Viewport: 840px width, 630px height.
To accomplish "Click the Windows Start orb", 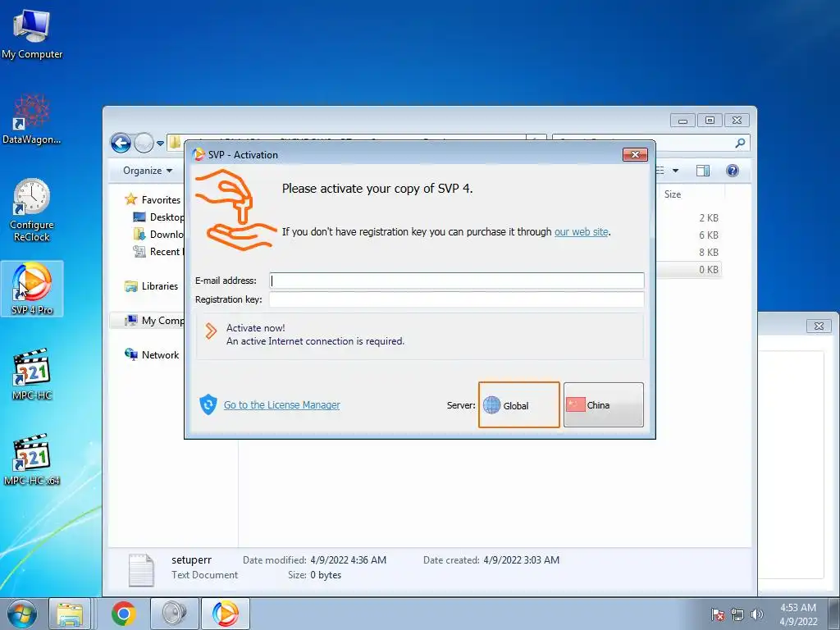I will coord(21,614).
